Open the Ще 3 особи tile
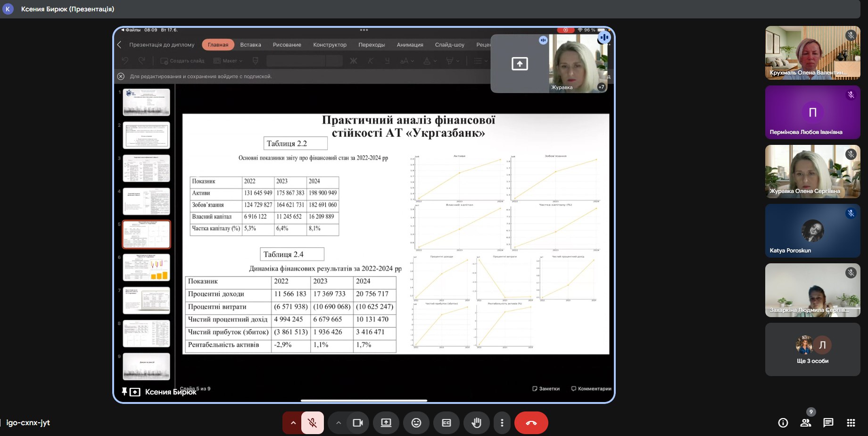This screenshot has width=868, height=436. (813, 350)
